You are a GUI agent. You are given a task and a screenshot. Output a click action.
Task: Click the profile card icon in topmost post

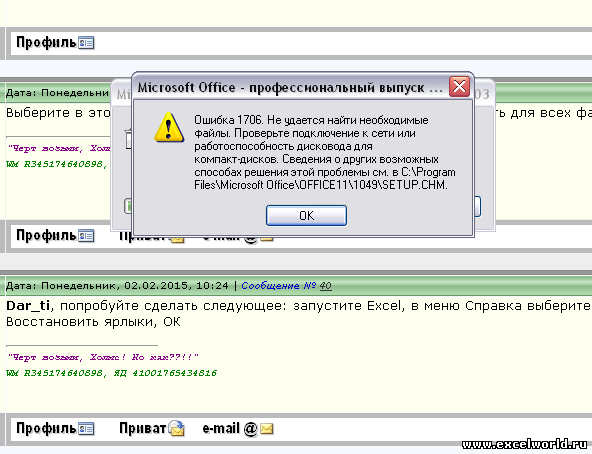86,43
